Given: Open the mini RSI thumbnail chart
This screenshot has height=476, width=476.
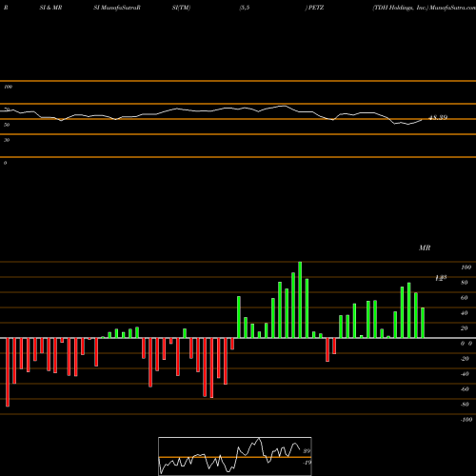Looking at the screenshot, I should [x=235, y=456].
